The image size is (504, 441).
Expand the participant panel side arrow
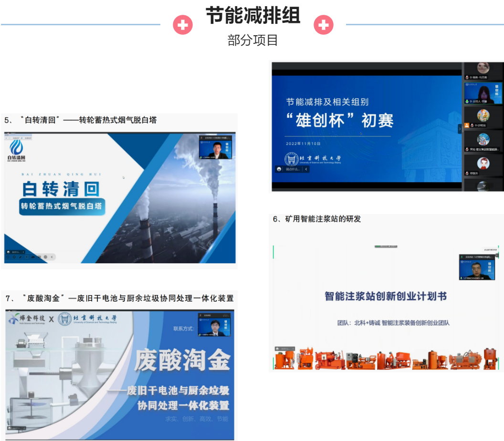460,129
